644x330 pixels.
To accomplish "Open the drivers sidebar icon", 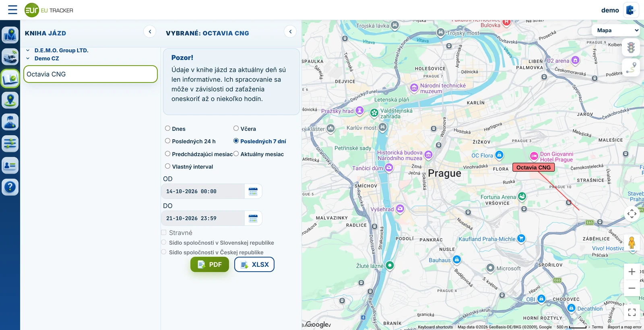I will pos(10,122).
